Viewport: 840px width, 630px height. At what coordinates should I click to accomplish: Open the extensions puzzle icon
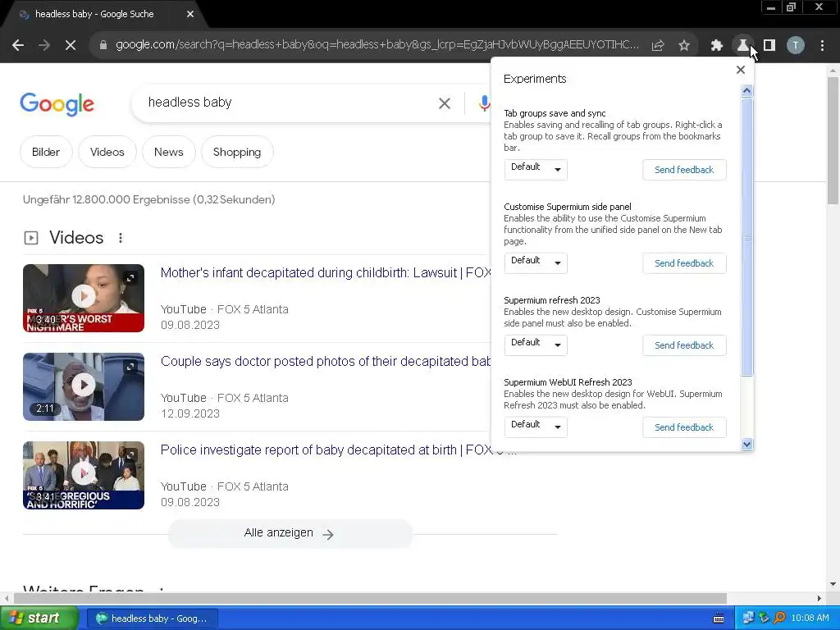(x=716, y=46)
